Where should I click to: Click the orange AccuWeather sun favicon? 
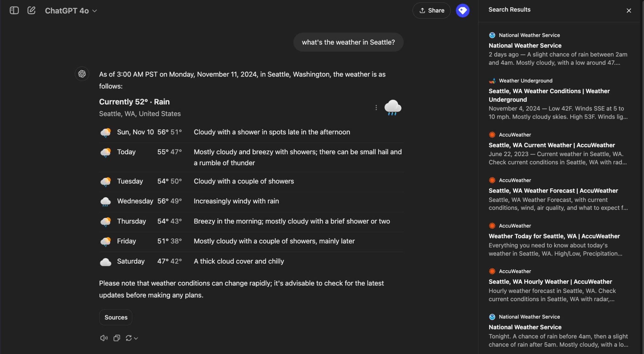(x=492, y=135)
